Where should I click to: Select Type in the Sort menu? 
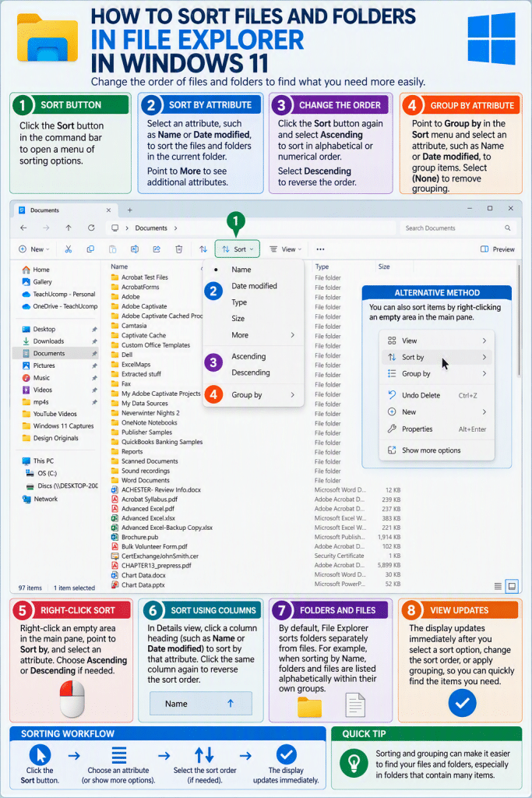[x=253, y=302]
